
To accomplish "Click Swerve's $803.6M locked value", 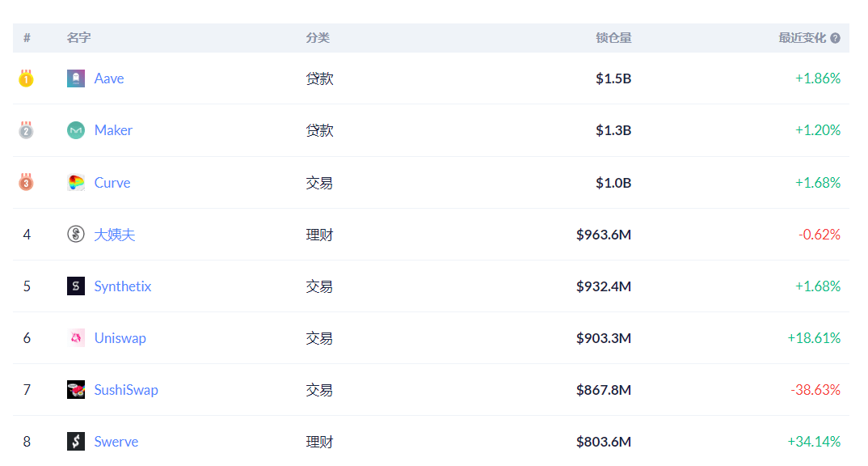I will tap(603, 442).
